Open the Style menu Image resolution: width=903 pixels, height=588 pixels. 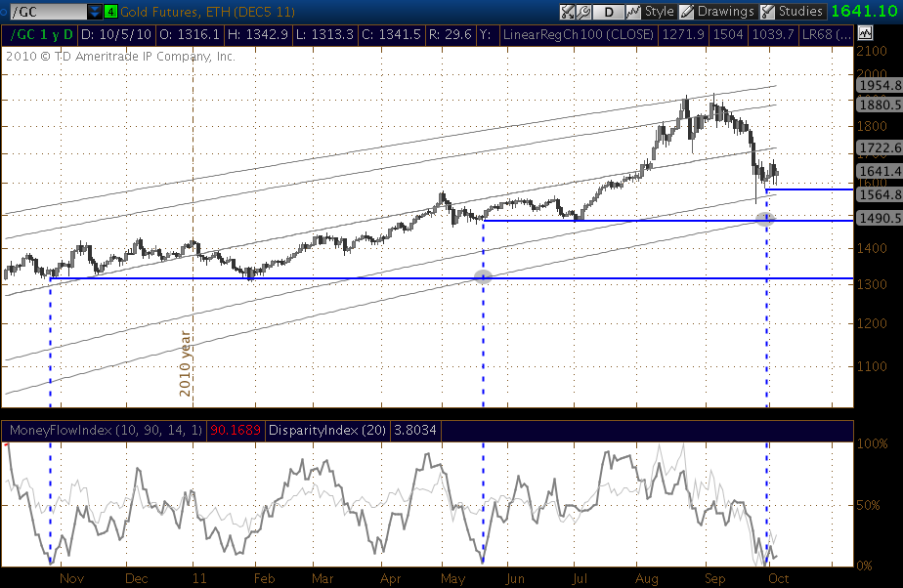(652, 12)
